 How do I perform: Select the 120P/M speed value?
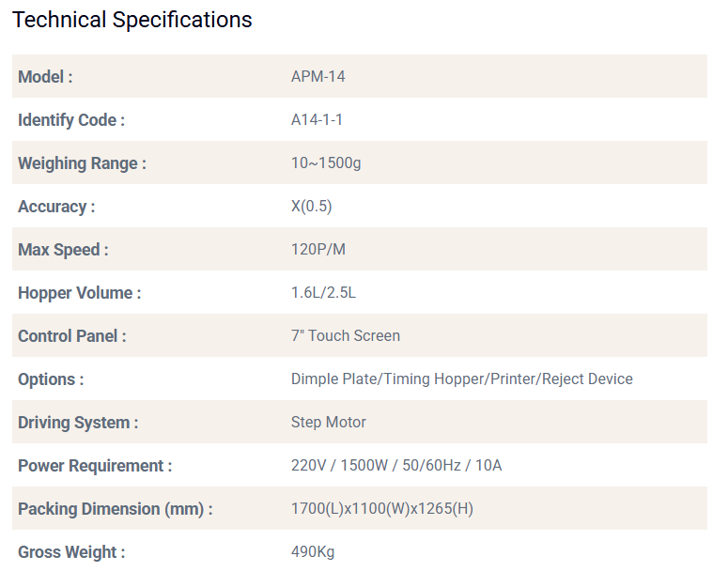pos(318,250)
